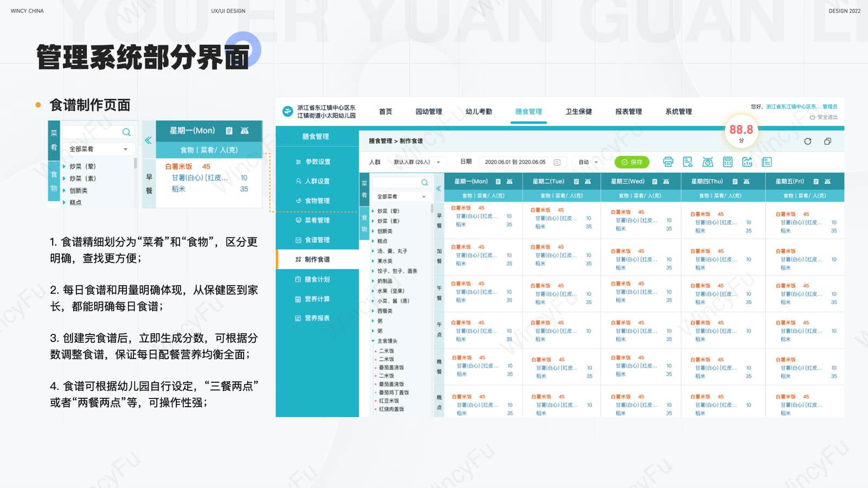
Task: Open the 自动 dropdown
Action: pyautogui.click(x=588, y=162)
